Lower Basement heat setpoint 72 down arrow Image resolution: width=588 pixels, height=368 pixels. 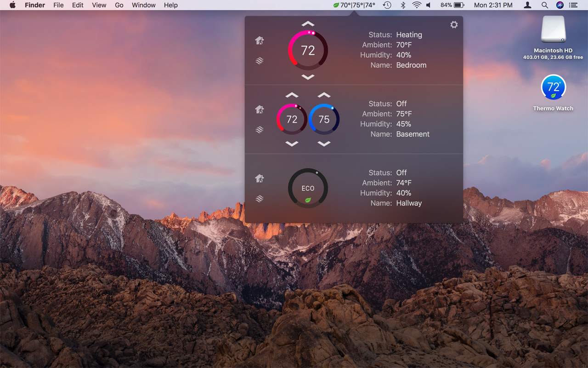point(292,144)
